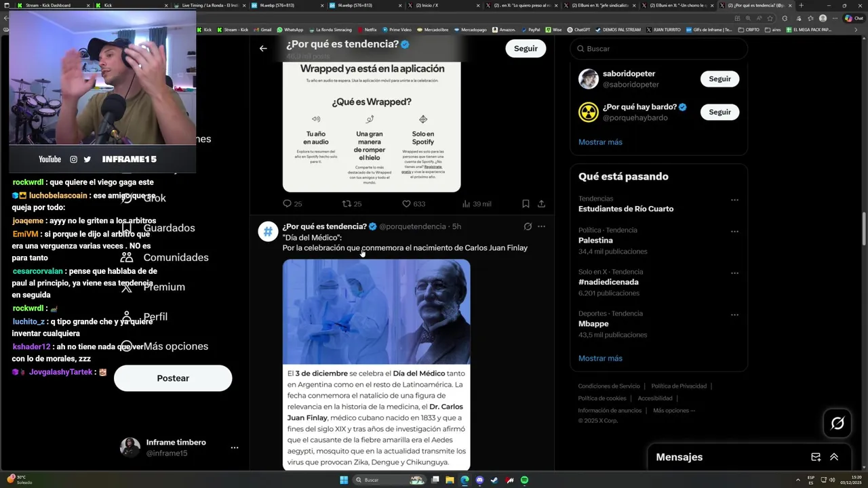Click volume icon in system tray
Viewport: 868px width, 488px height.
[833, 480]
